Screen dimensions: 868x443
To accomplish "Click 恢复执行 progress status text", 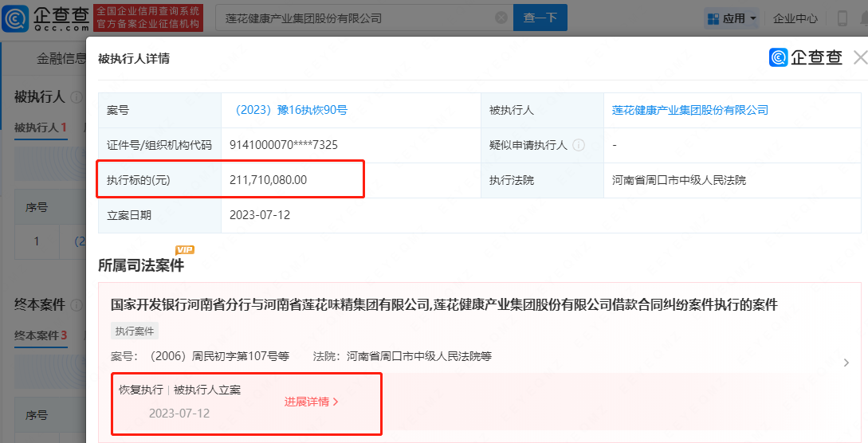I will [141, 390].
